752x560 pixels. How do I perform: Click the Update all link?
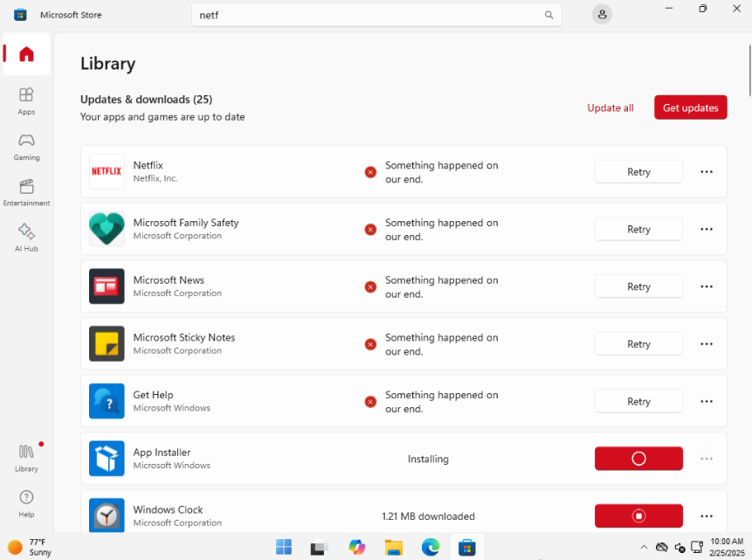point(611,108)
